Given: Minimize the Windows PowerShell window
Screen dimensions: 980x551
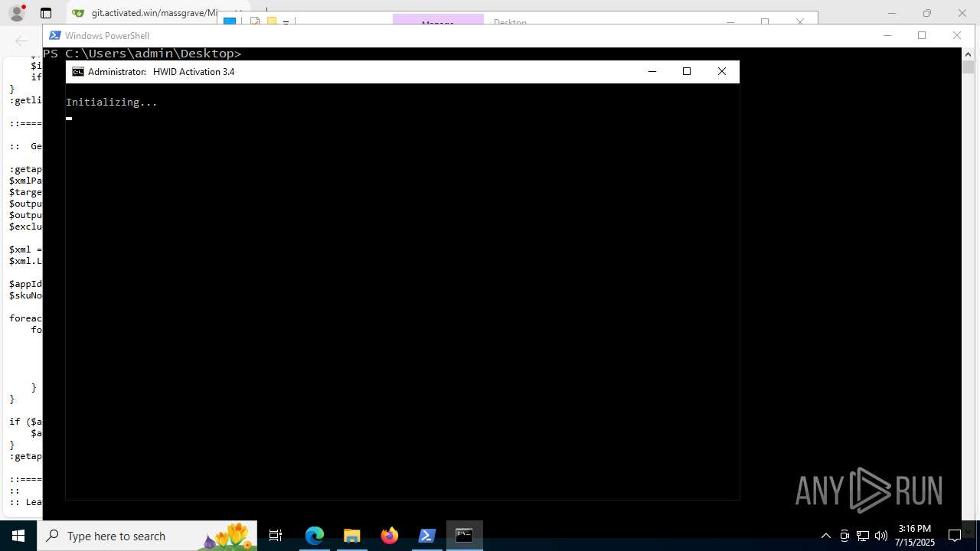Looking at the screenshot, I should click(887, 35).
